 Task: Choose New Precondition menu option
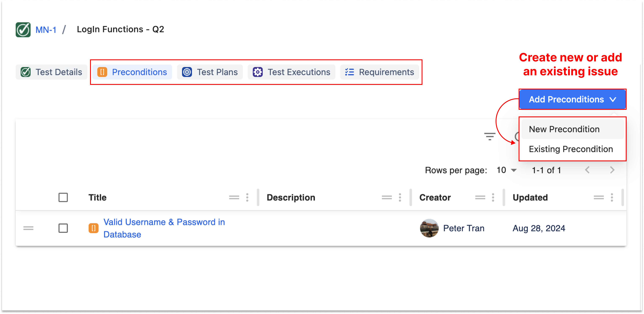[x=564, y=129]
